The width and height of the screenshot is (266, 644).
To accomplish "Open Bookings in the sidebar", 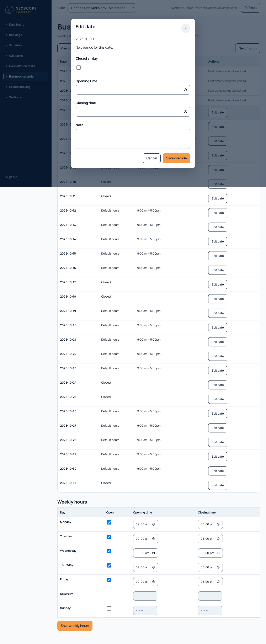I will tap(16, 35).
